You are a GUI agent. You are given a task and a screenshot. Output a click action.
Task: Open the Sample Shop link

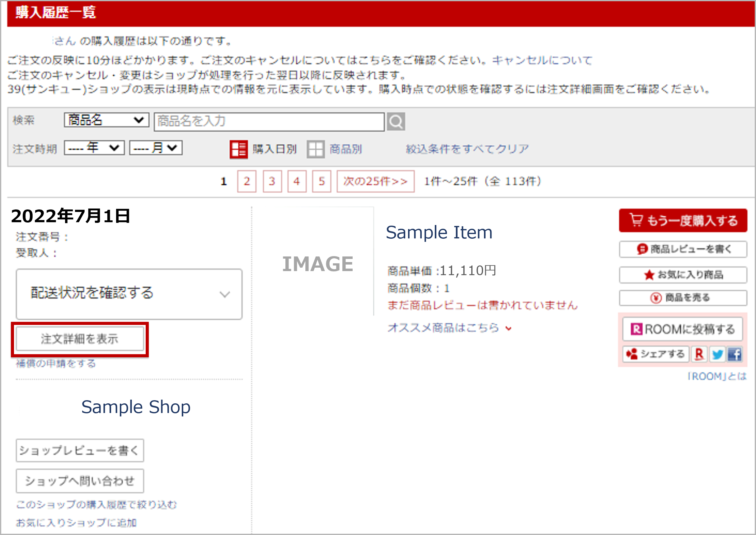[x=136, y=407]
